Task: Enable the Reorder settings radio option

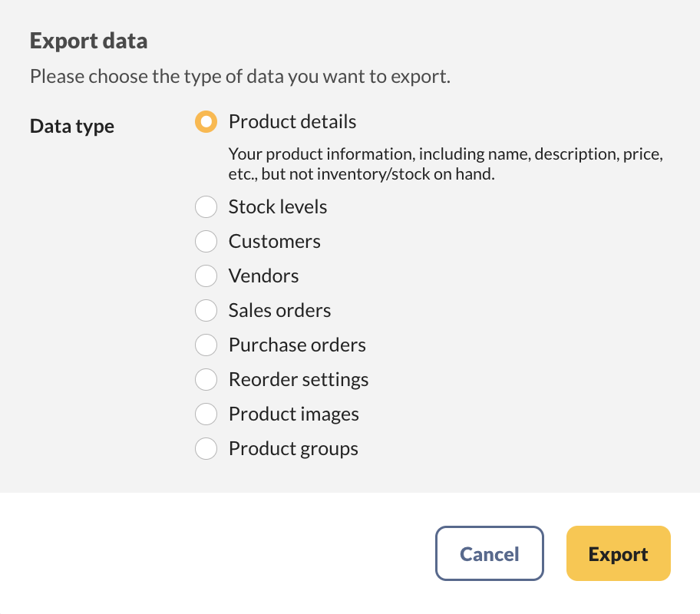Action: point(206,380)
